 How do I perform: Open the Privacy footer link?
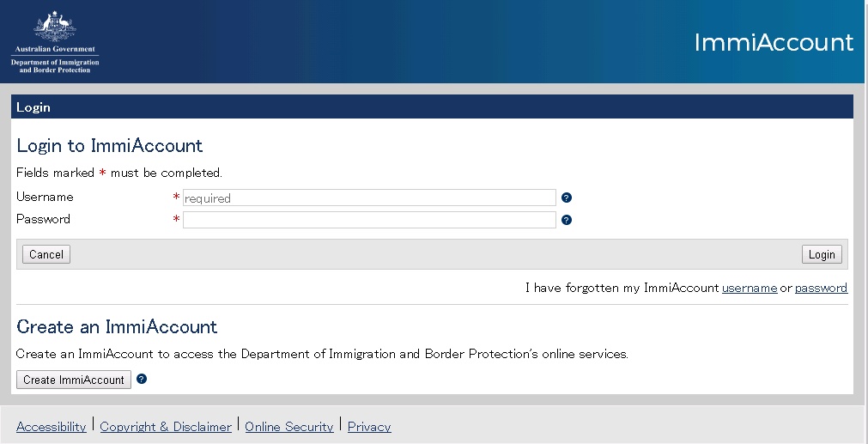click(369, 427)
